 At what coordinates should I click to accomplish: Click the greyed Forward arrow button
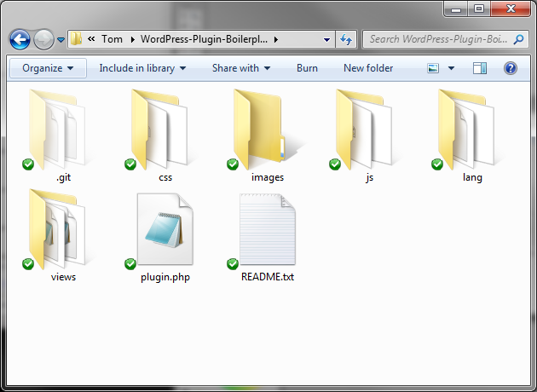click(x=43, y=40)
